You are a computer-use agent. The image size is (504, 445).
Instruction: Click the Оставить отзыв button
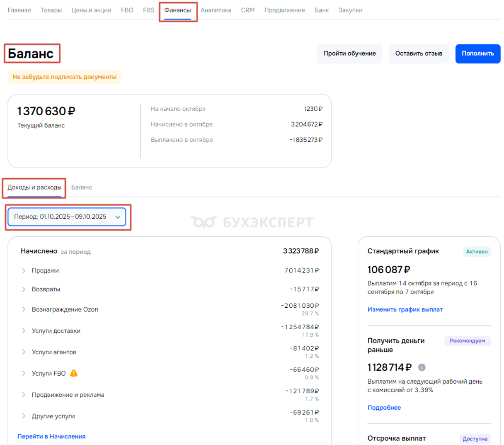coord(419,53)
